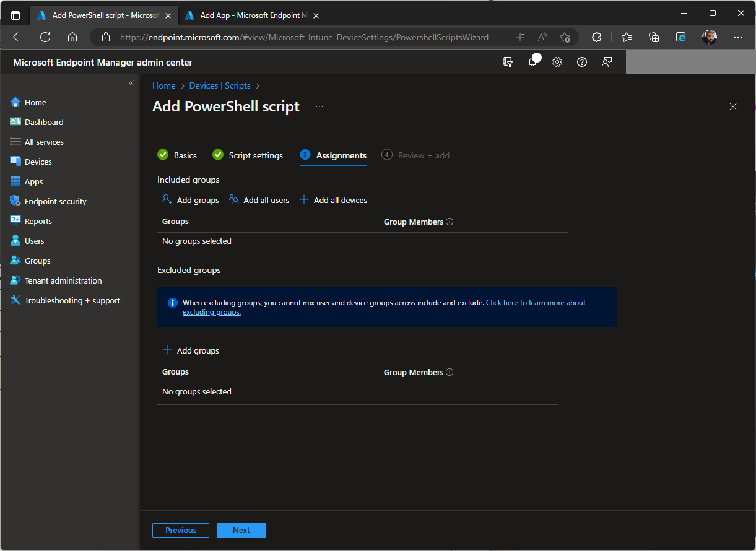Viewport: 756px width, 551px height.
Task: Open the Favorites list icon in toolbar
Action: 627,37
